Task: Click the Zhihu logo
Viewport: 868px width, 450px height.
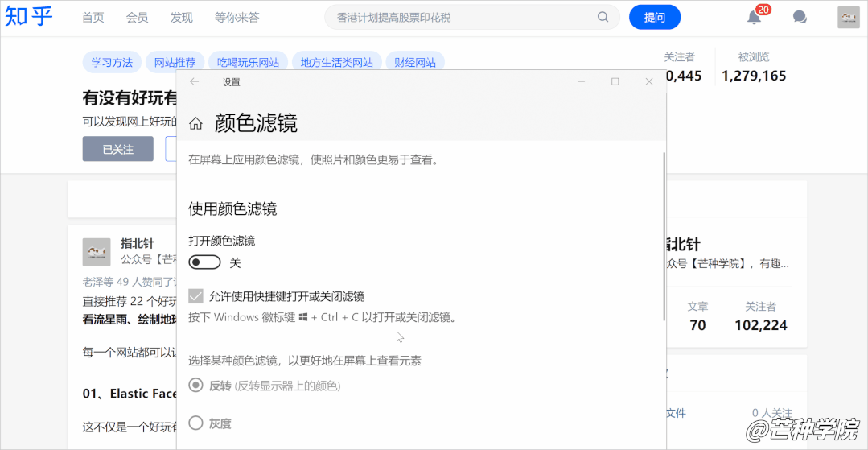Action: click(x=30, y=17)
